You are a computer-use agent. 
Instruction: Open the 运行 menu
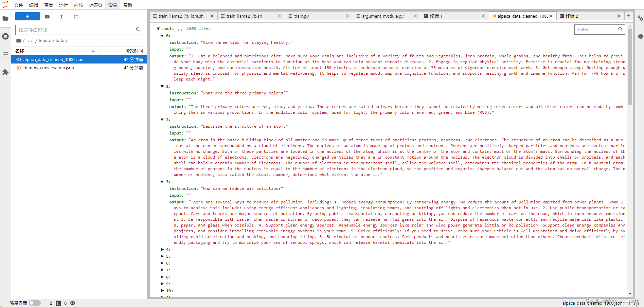click(64, 5)
